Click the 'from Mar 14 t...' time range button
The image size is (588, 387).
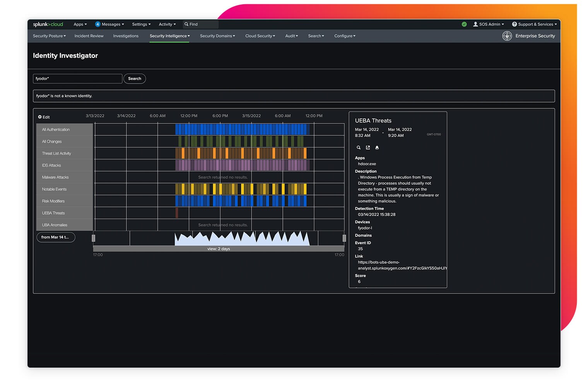tap(56, 237)
